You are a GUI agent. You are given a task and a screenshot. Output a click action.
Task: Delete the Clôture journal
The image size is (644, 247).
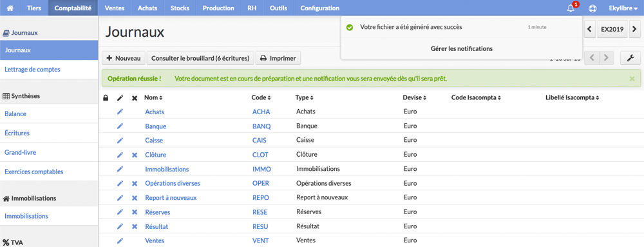point(135,155)
